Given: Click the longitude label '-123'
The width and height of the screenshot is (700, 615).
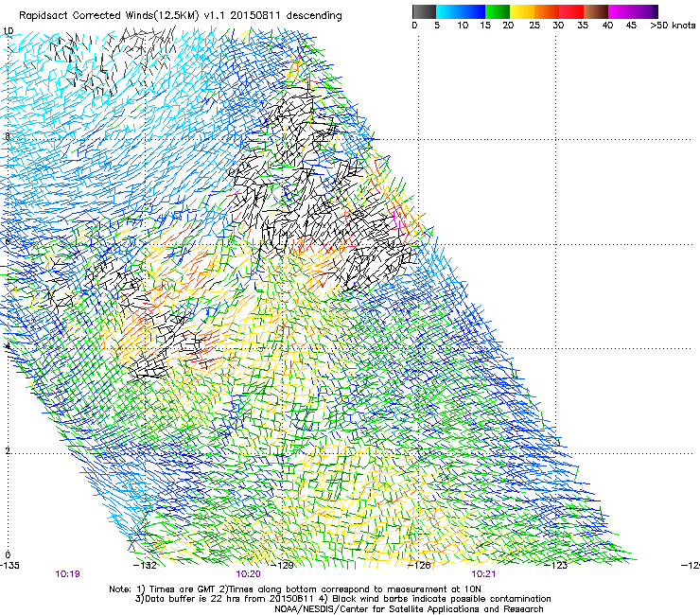Looking at the screenshot, I should [556, 566].
